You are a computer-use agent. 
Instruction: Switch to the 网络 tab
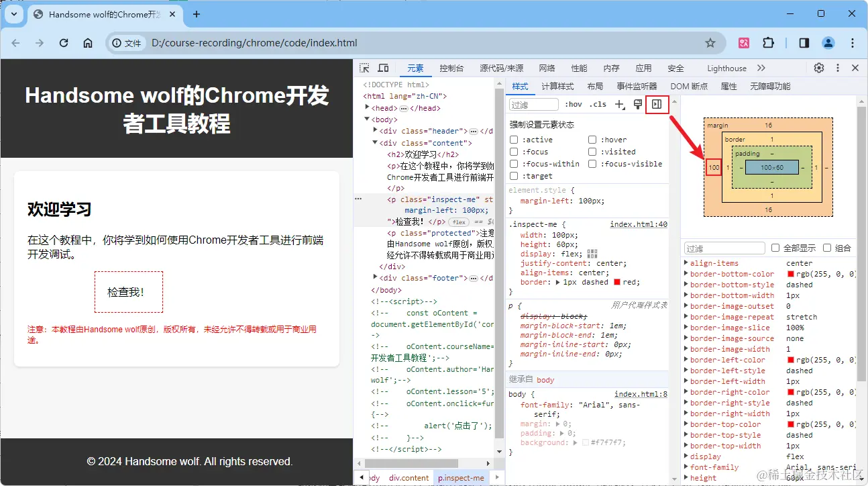click(547, 68)
